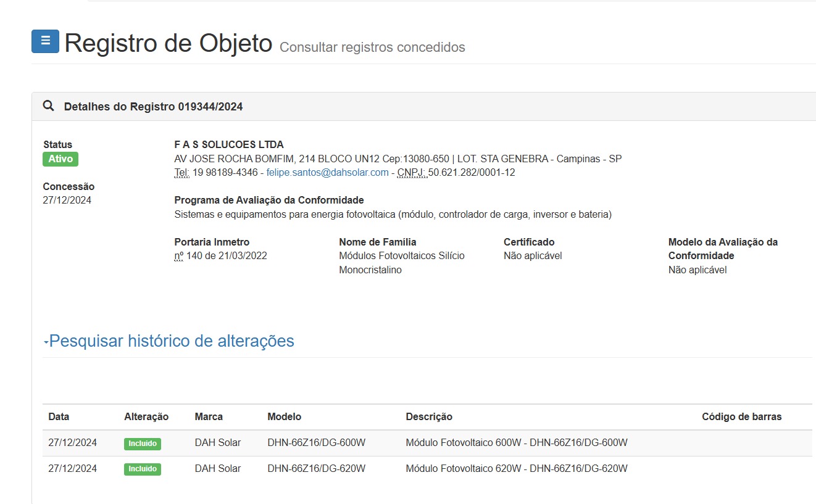Select model DHN-66Z16/DG-620W cell

pos(316,469)
